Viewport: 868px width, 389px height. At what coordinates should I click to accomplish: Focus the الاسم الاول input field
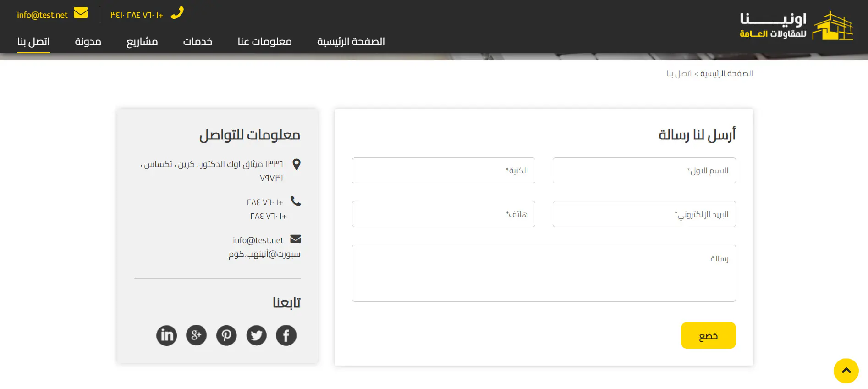pos(644,171)
